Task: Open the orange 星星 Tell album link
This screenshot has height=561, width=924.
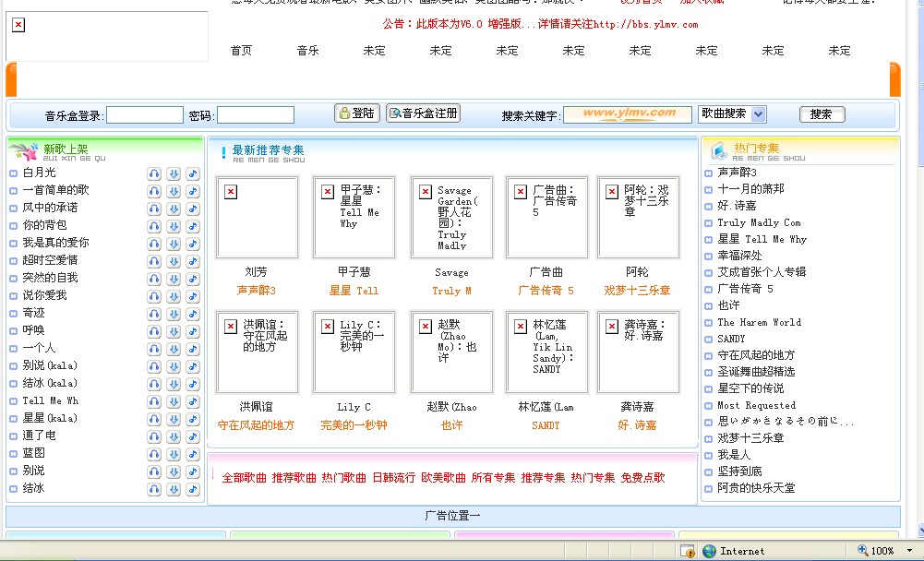Action: [354, 291]
